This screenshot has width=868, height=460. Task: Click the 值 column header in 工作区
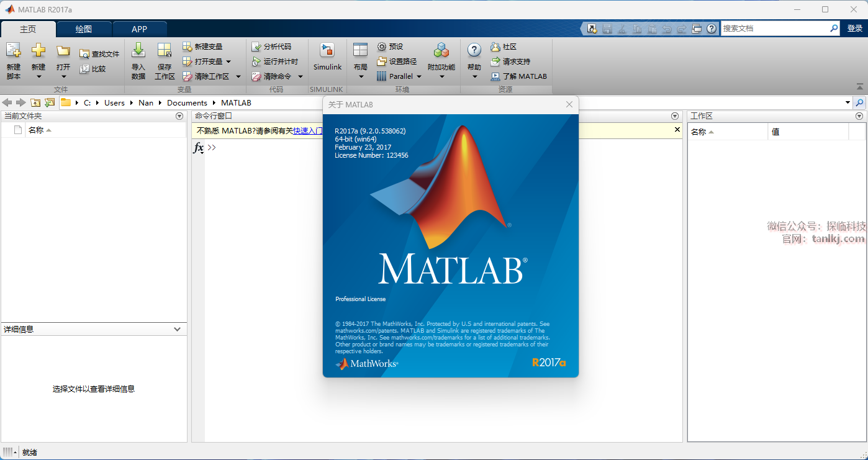(808, 132)
